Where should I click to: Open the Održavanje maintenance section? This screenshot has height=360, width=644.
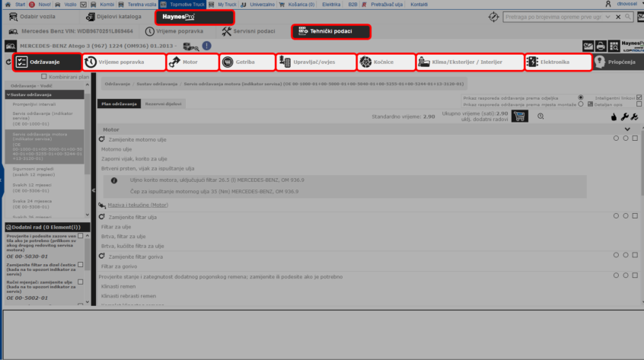click(47, 62)
